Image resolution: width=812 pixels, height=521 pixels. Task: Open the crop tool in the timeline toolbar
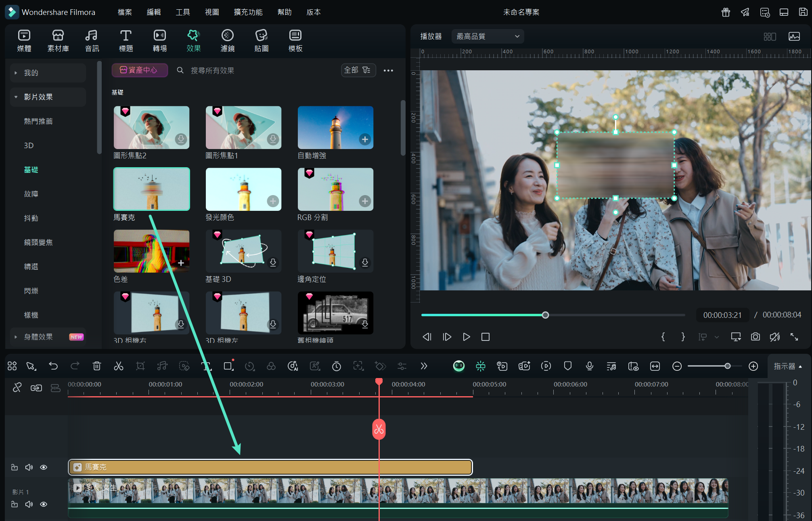(140, 366)
